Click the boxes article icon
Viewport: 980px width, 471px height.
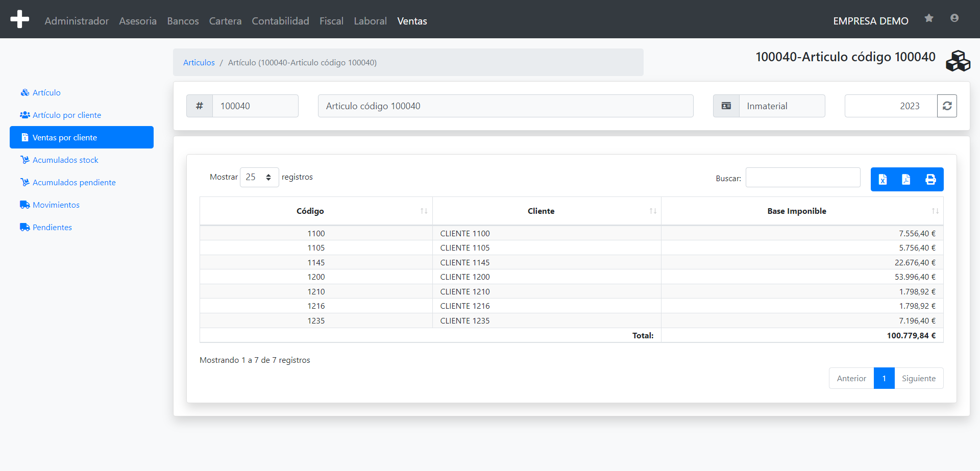point(958,61)
